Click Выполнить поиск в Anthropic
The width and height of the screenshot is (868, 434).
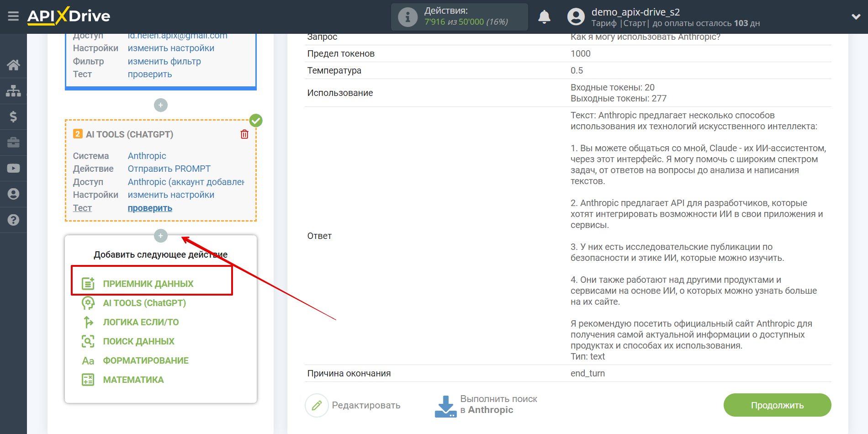point(498,404)
